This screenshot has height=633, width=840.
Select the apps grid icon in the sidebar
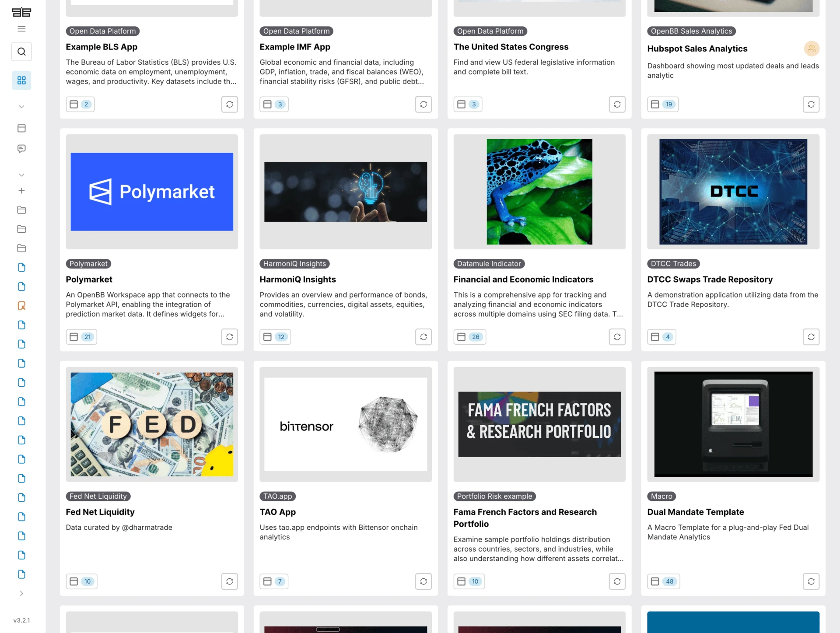pyautogui.click(x=21, y=80)
